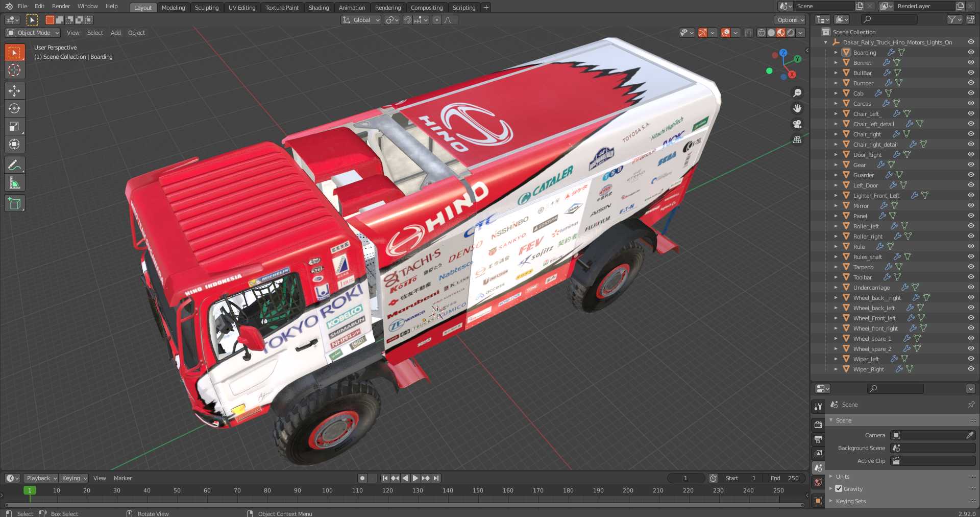Screen dimensions: 980x517
Task: Open the Tool properties tab
Action: click(818, 407)
